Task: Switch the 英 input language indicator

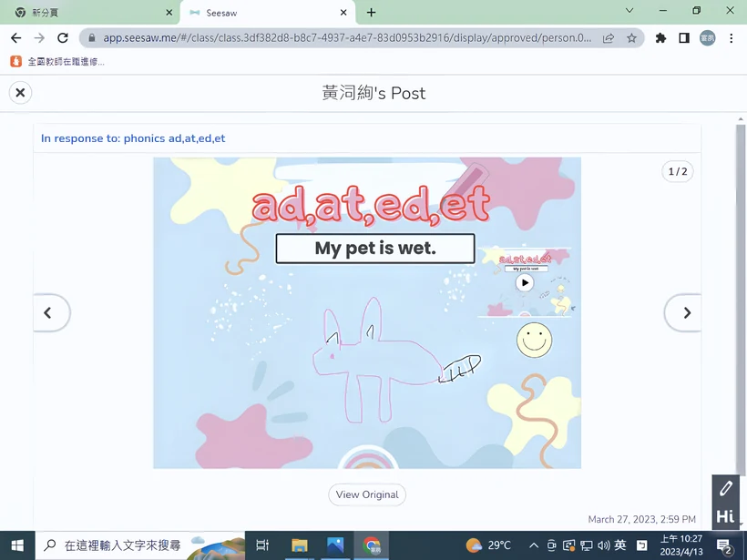Action: pos(620,545)
